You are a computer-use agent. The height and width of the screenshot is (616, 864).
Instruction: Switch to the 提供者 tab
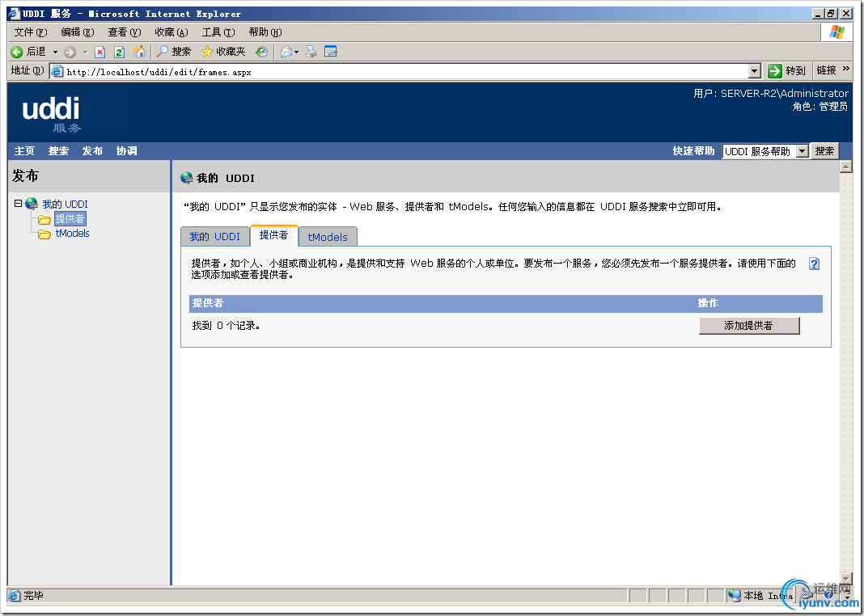point(274,235)
